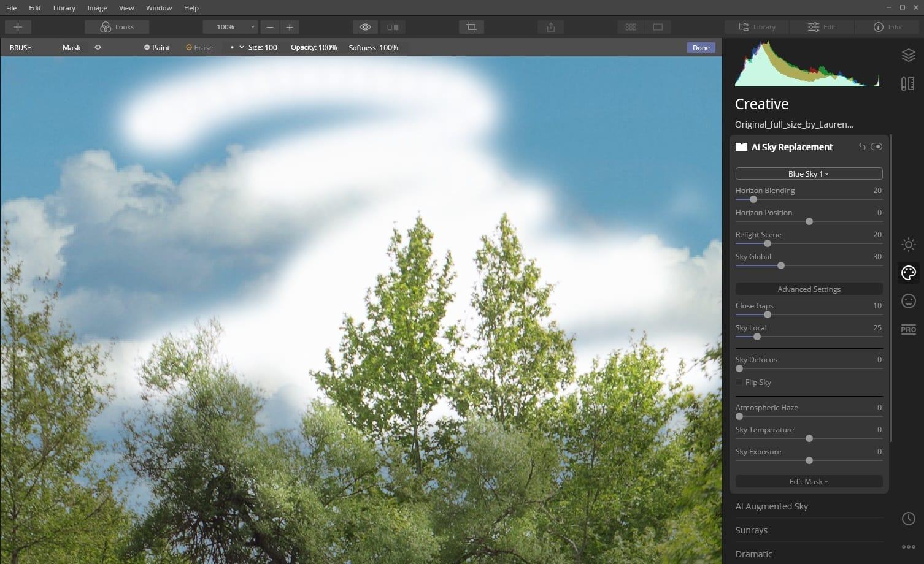This screenshot has height=564, width=924.
Task: Enable the Flip Sky checkbox
Action: click(x=739, y=382)
